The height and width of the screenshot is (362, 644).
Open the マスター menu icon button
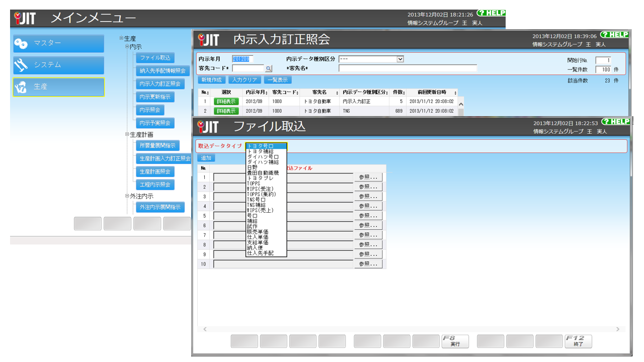click(x=58, y=43)
